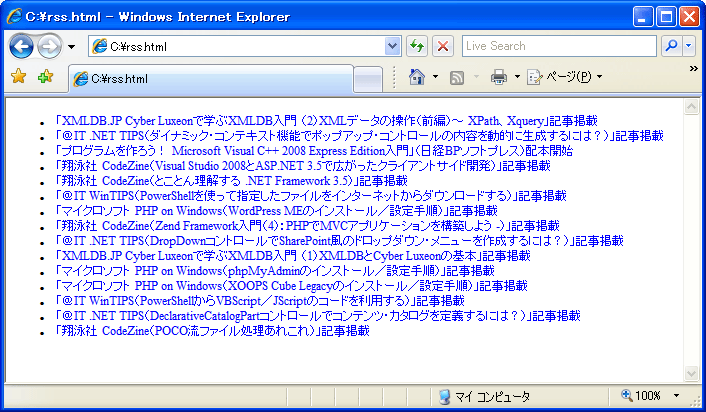
Task: Open Favorites Center star icon
Action: pyautogui.click(x=18, y=76)
